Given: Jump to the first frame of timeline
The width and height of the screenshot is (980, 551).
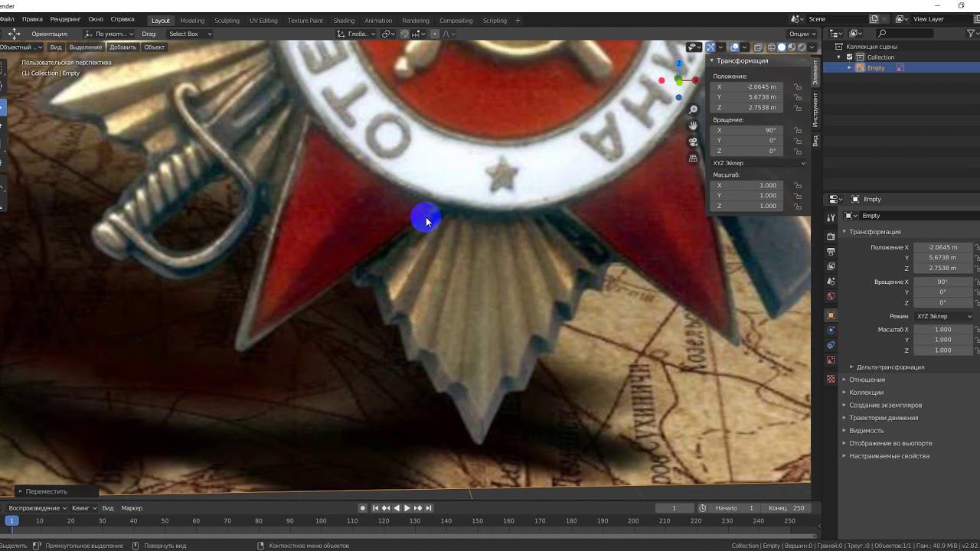Looking at the screenshot, I should (375, 508).
